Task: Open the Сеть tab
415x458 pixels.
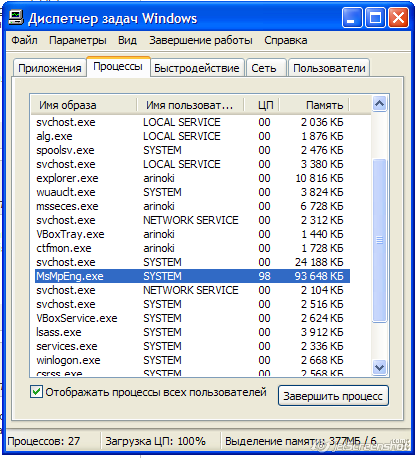Action: (266, 68)
